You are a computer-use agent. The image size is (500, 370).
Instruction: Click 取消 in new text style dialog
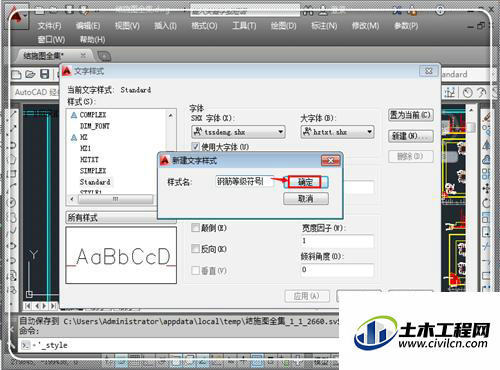(x=306, y=199)
